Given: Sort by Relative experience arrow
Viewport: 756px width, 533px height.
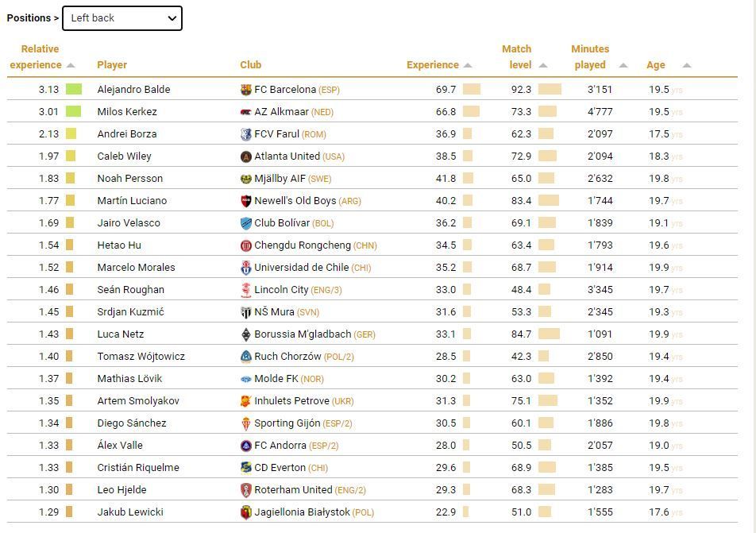Looking at the screenshot, I should coord(71,65).
